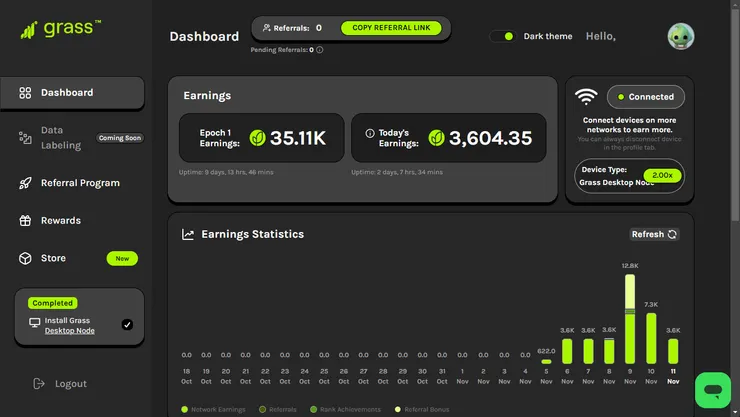740x417 pixels.
Task: Click the 12.8K bar label
Action: pyautogui.click(x=630, y=266)
